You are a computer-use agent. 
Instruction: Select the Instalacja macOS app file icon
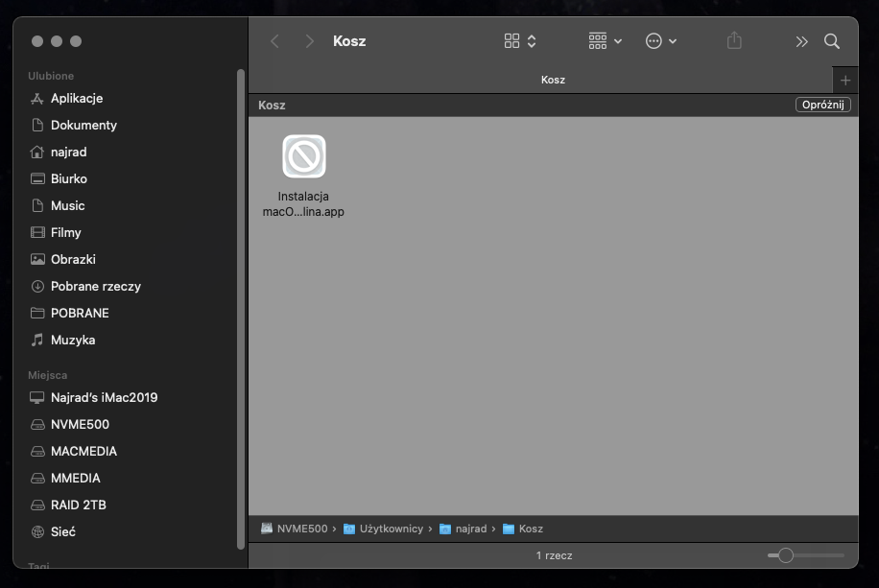pos(304,156)
